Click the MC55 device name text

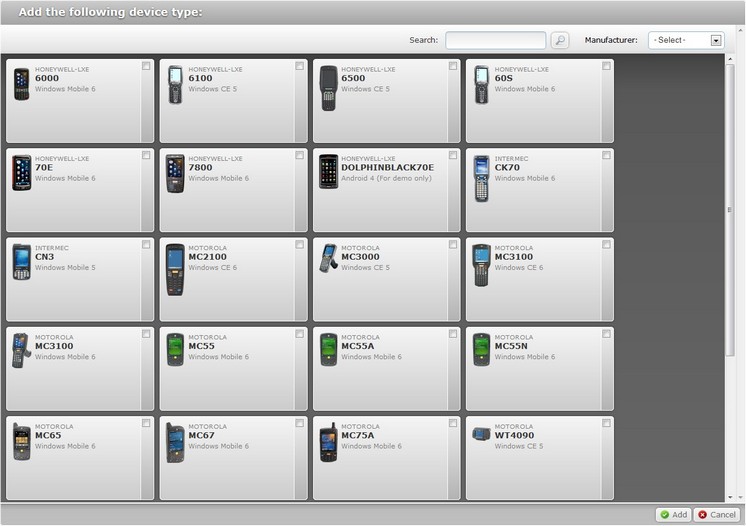(201, 346)
